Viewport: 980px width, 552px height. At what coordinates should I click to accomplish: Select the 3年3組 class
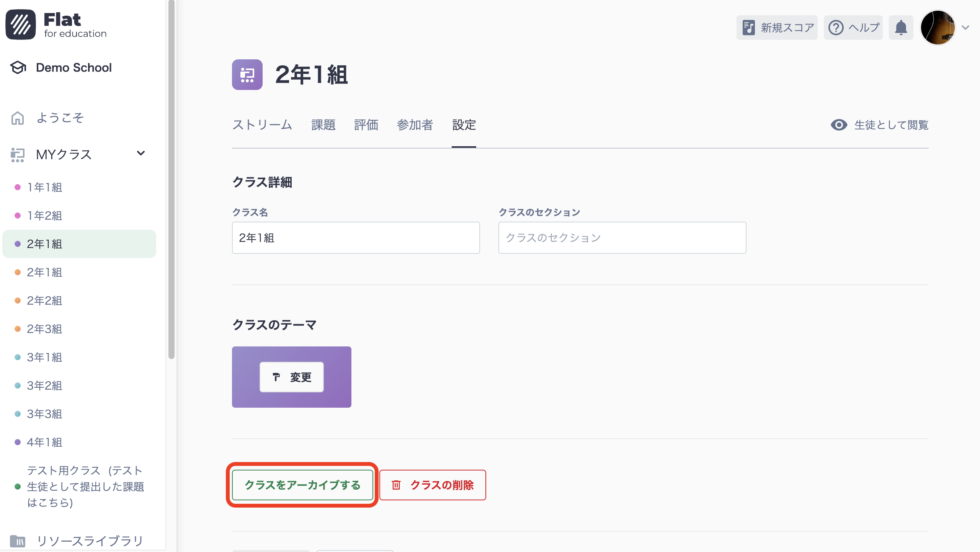pyautogui.click(x=44, y=414)
